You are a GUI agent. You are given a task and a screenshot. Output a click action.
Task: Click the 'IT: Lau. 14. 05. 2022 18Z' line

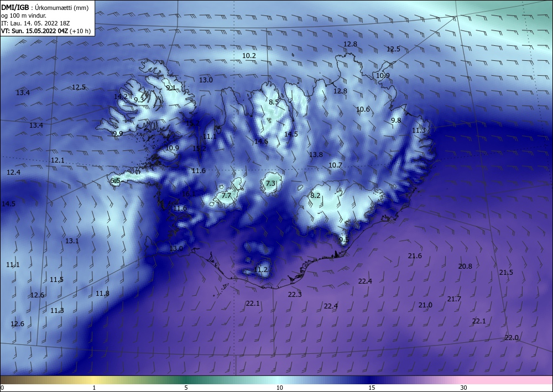(35, 23)
